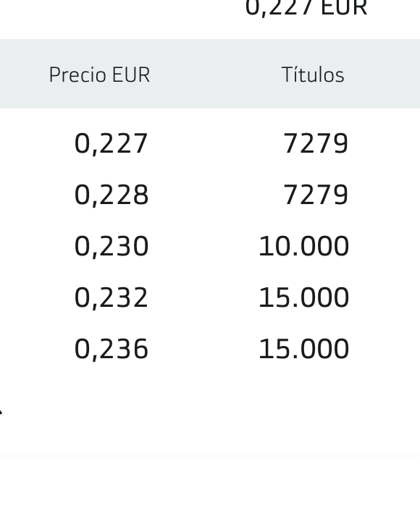Click the EUR currency label above the table
The width and height of the screenshot is (420, 508).
point(344,7)
